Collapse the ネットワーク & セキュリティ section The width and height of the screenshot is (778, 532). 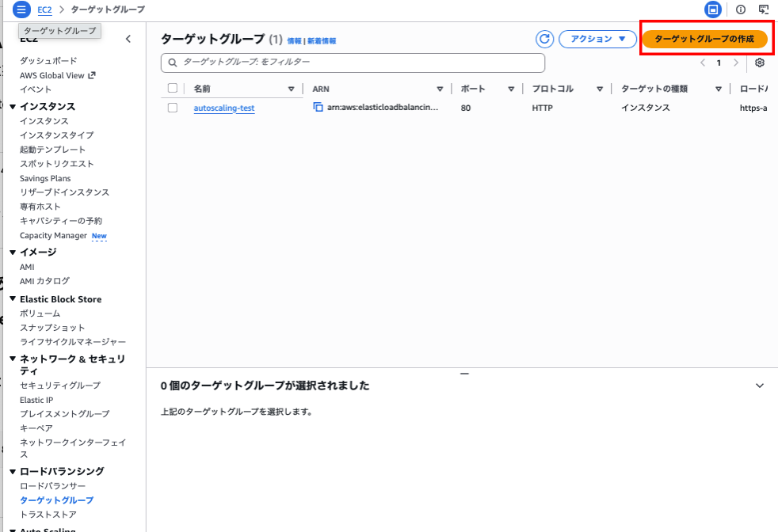point(13,359)
